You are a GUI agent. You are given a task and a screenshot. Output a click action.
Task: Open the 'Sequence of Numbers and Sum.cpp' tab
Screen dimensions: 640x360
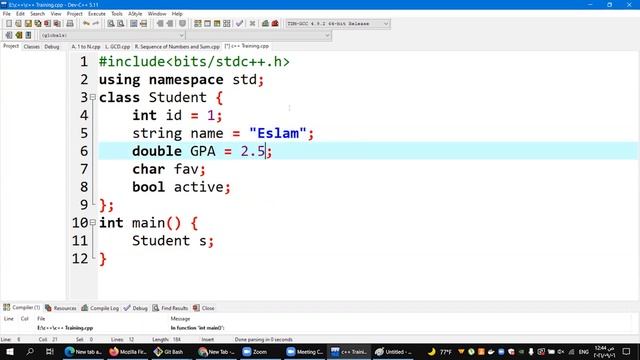(177, 47)
